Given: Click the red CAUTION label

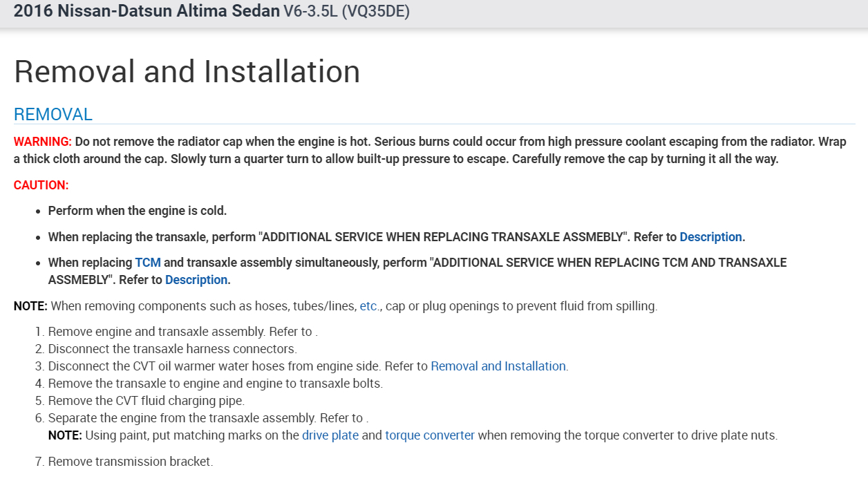Looking at the screenshot, I should pyautogui.click(x=41, y=185).
